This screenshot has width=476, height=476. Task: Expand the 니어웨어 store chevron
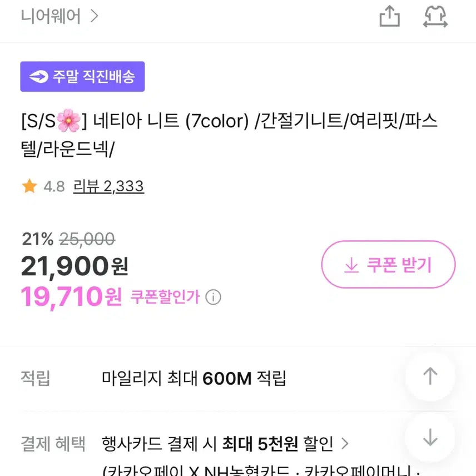pos(94,16)
